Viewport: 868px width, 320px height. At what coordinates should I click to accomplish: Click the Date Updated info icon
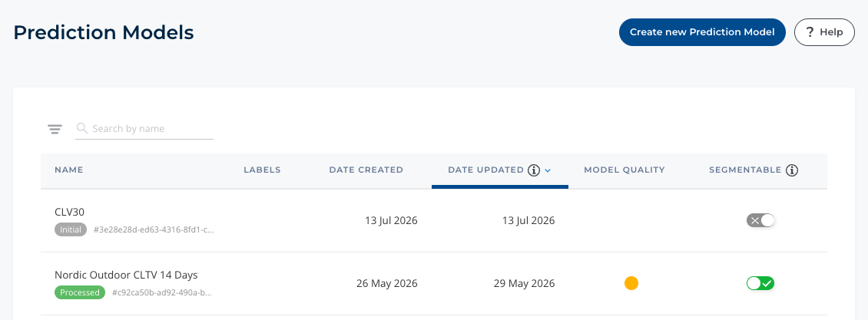click(x=534, y=170)
